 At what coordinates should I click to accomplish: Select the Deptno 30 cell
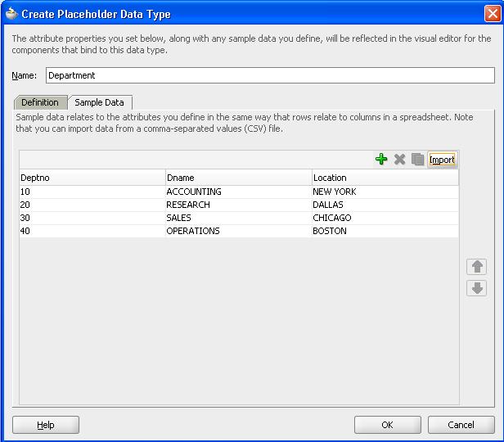(x=26, y=218)
